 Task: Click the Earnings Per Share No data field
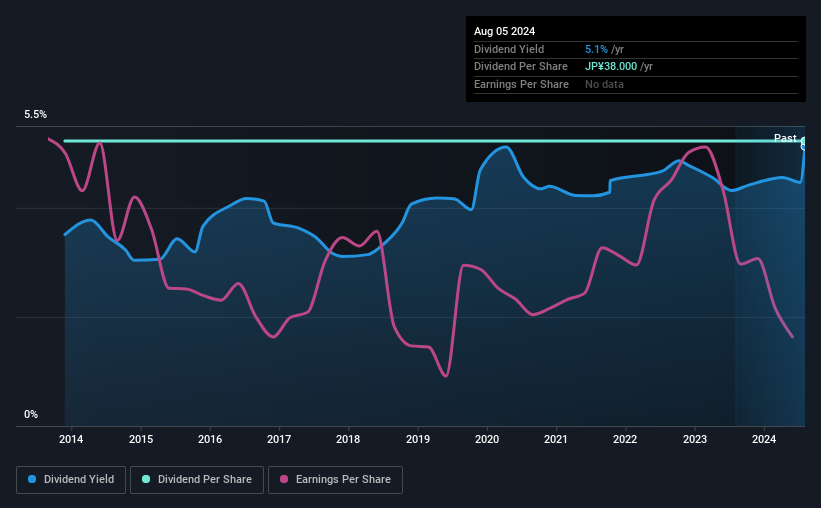click(604, 84)
